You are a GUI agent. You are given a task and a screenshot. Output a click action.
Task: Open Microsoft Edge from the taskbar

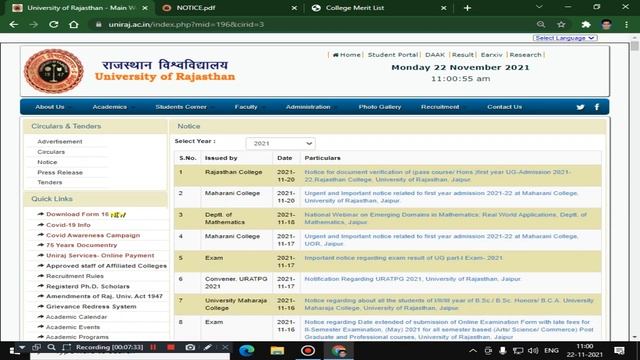247,351
